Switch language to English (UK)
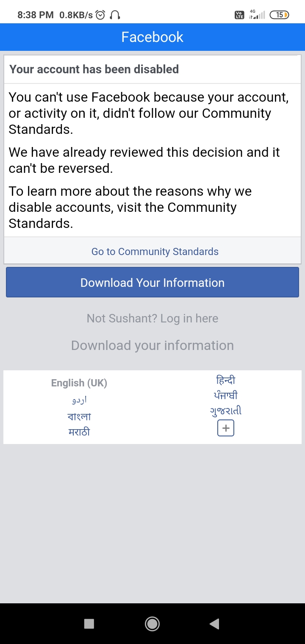The width and height of the screenshot is (305, 644). point(79,383)
